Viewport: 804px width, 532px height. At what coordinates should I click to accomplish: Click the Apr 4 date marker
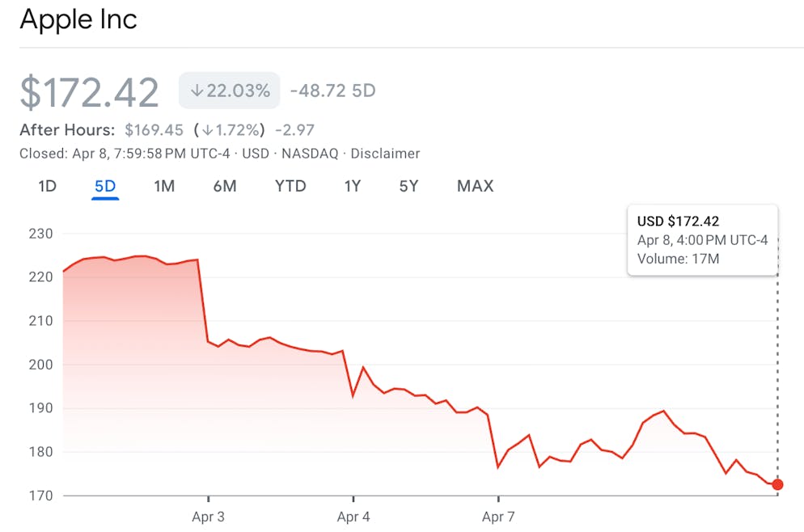point(353,517)
